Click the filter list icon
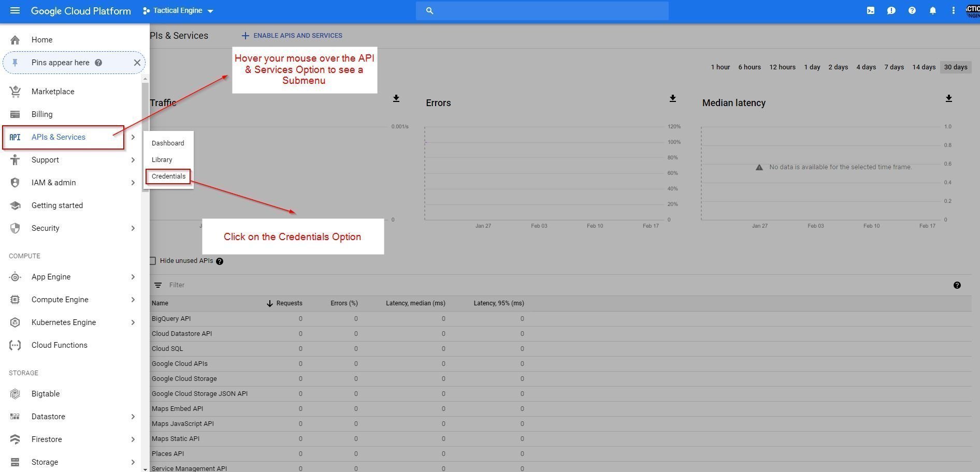 pos(158,285)
